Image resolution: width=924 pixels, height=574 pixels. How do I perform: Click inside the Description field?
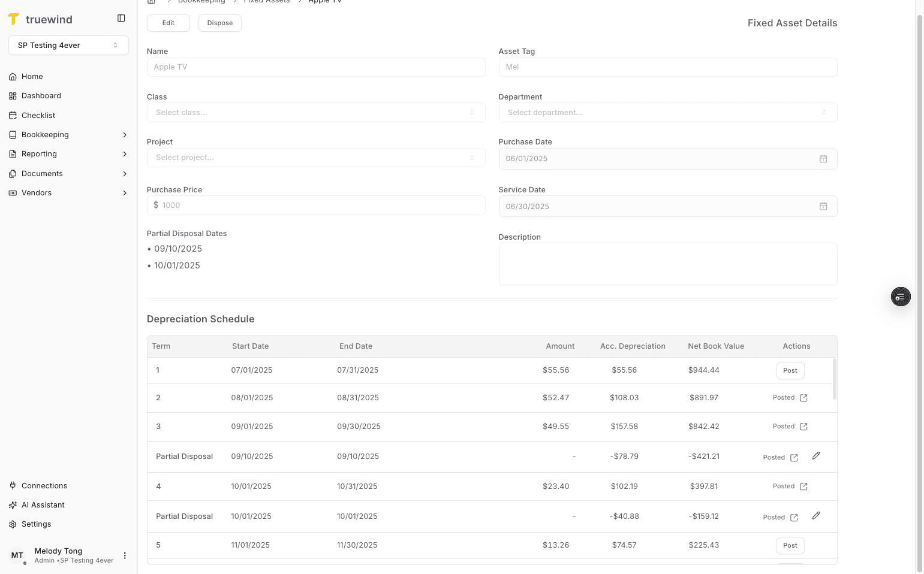pyautogui.click(x=668, y=264)
